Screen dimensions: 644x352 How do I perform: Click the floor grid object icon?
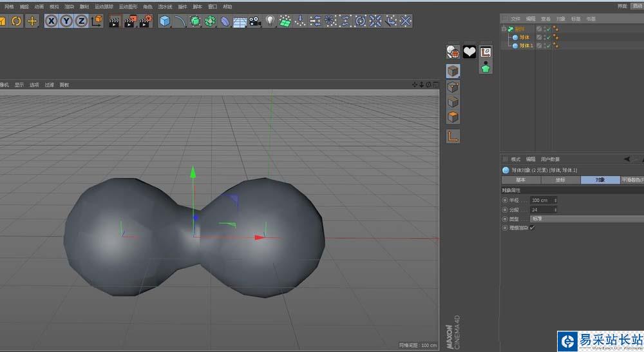(x=240, y=21)
